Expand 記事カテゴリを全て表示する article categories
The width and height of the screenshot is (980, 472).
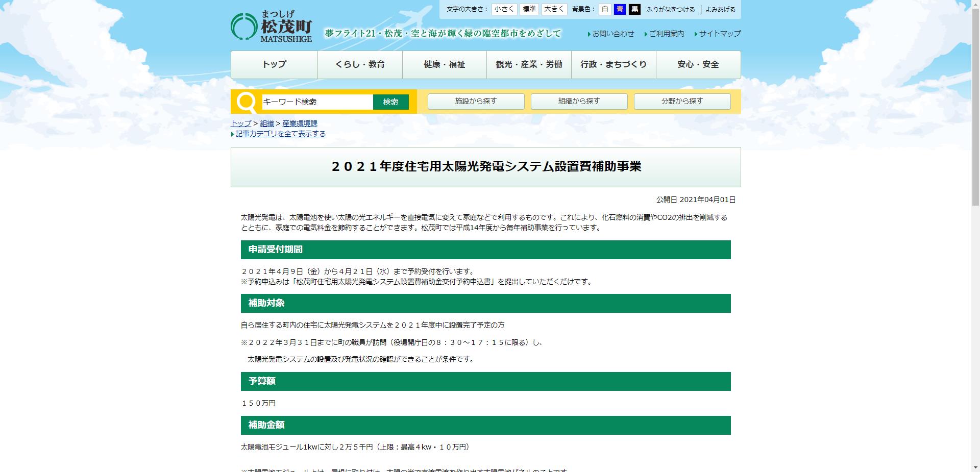(x=281, y=134)
